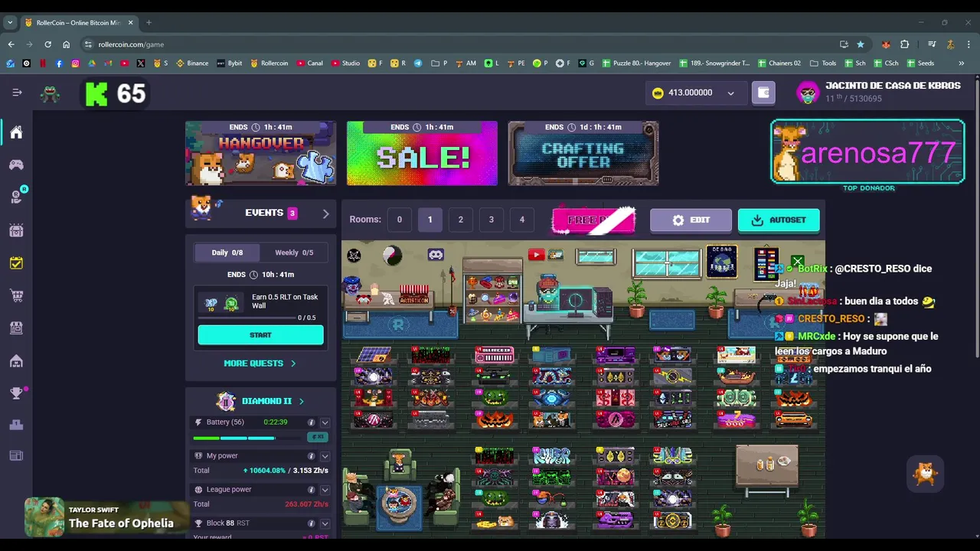Click the player avatar icon
Viewport: 980px width, 551px height.
tap(808, 93)
